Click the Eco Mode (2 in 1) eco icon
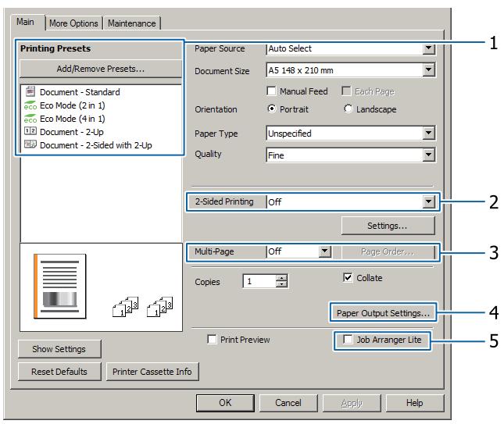 [30, 105]
